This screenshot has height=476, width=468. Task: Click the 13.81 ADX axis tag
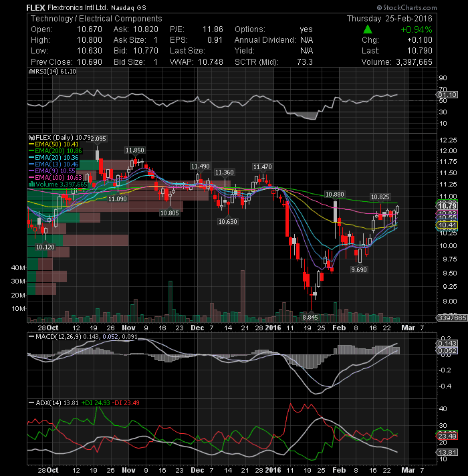[447, 453]
